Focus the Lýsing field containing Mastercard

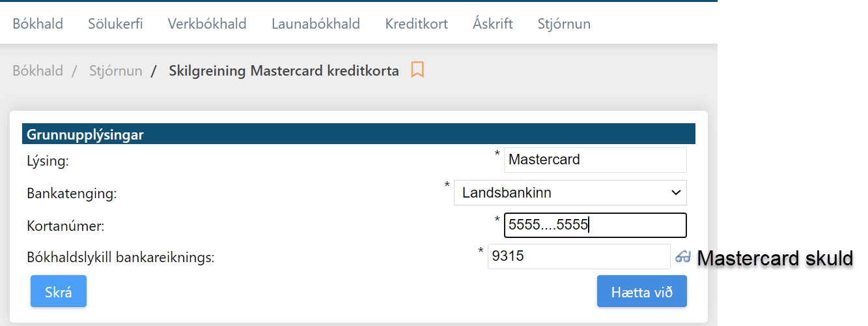(595, 160)
